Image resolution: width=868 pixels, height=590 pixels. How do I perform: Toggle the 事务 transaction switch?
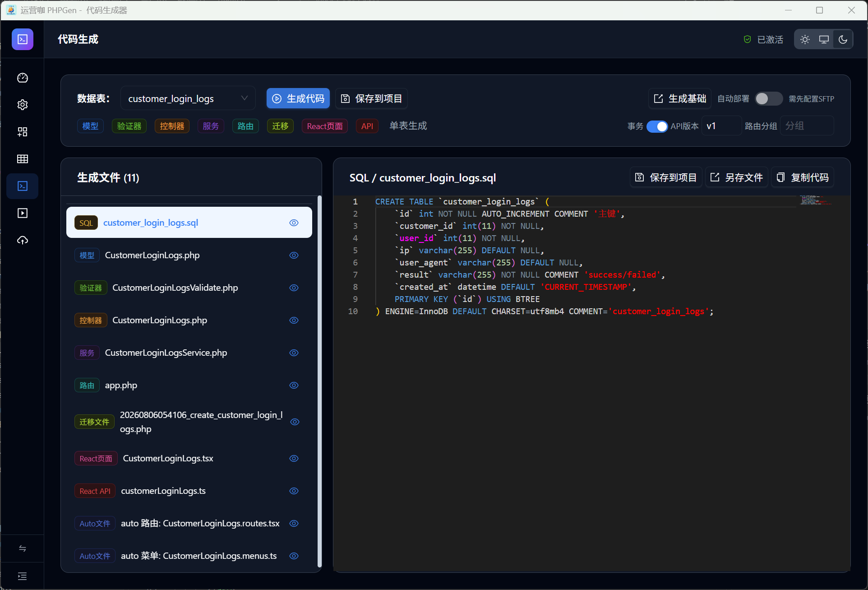pyautogui.click(x=657, y=126)
